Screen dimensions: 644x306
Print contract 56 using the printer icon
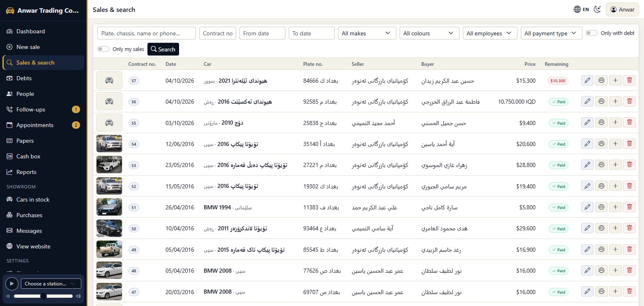(x=601, y=102)
